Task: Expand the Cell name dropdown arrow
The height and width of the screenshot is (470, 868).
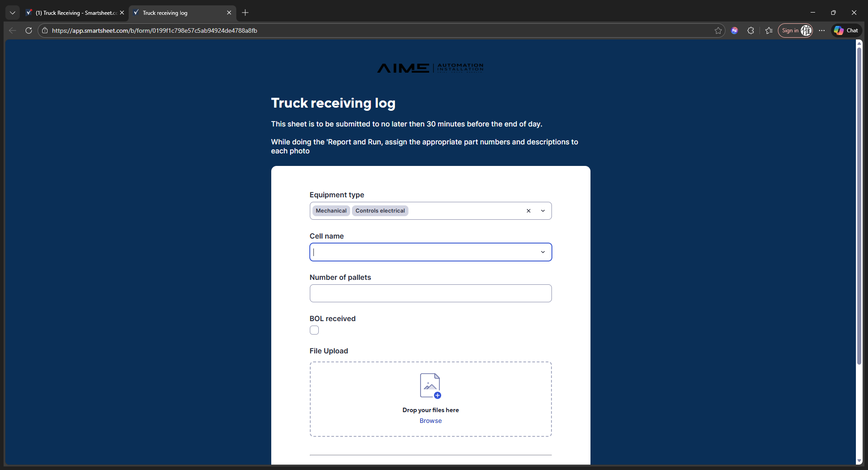Action: click(x=543, y=252)
